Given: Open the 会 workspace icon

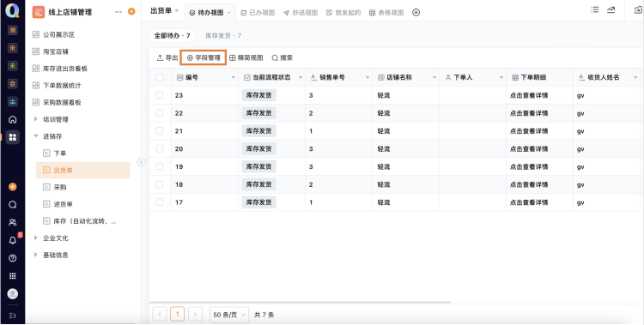Looking at the screenshot, I should click(13, 84).
